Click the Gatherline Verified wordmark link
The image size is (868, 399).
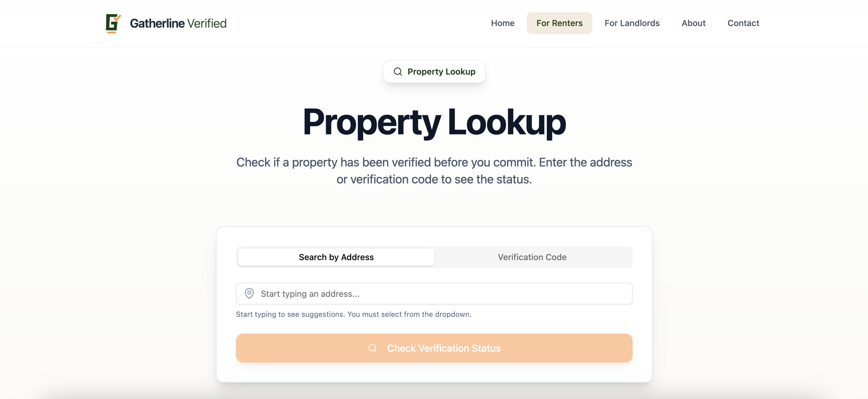point(178,23)
